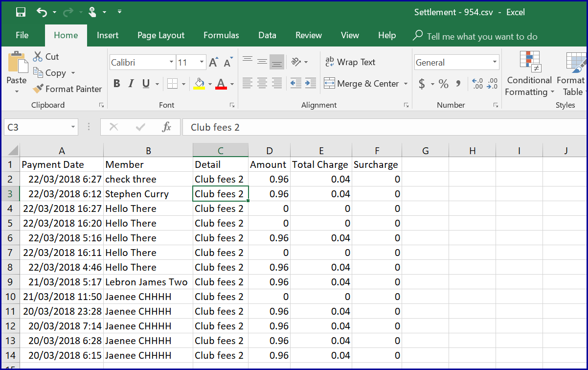Click the Percent Style icon
This screenshot has width=588, height=370.
click(x=444, y=84)
